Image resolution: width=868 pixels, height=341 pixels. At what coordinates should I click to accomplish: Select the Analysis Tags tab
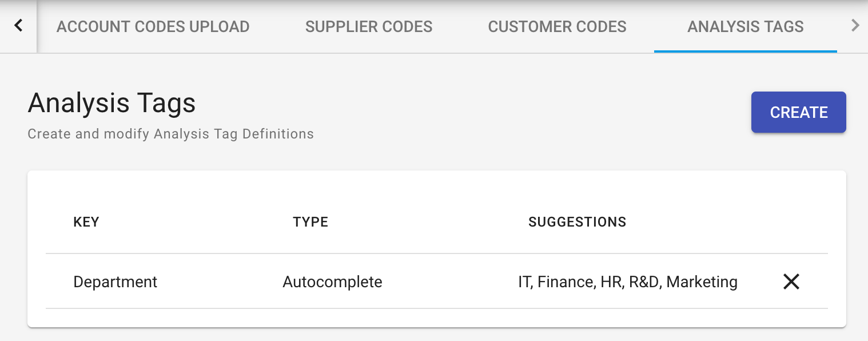point(745,26)
